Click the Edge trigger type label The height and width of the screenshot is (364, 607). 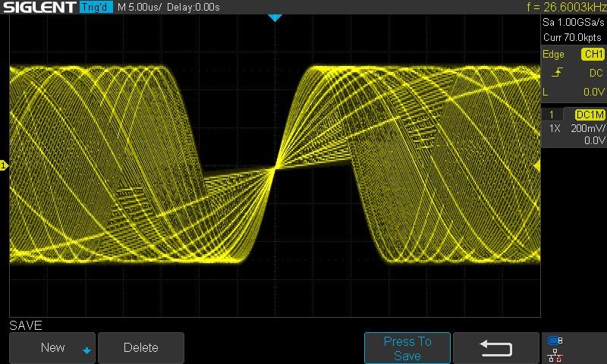point(553,54)
